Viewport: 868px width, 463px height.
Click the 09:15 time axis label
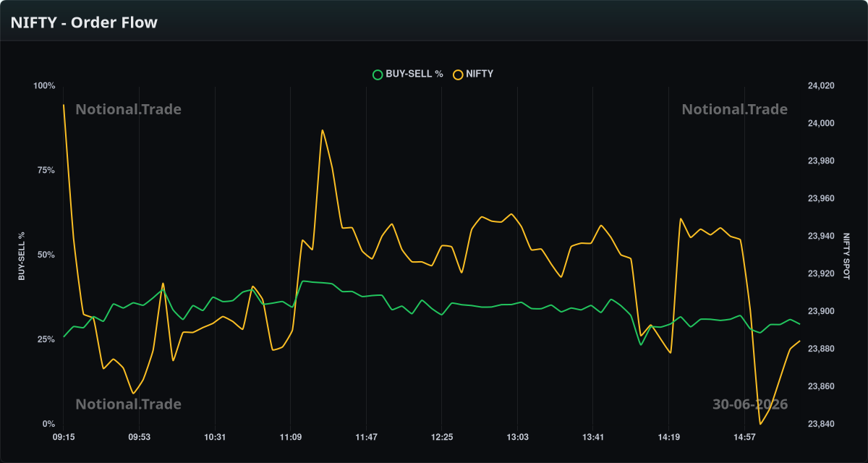coord(64,437)
